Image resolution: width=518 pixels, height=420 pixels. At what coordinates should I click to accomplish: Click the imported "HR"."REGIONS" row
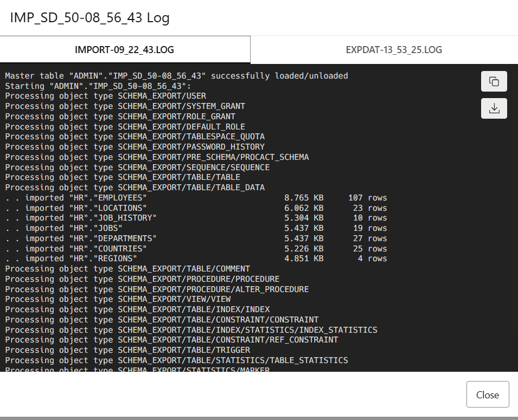pos(196,259)
